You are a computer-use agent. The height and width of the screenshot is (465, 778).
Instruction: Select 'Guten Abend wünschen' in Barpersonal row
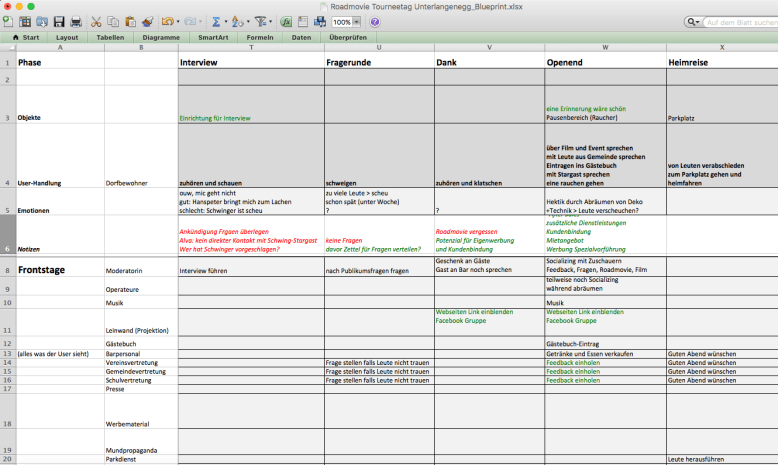722,354
